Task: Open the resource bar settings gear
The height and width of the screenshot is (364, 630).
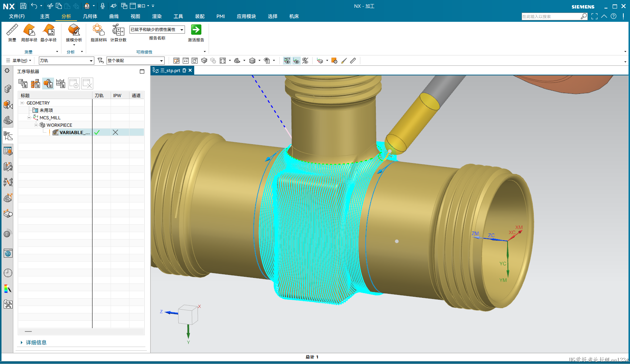Action: click(x=7, y=71)
